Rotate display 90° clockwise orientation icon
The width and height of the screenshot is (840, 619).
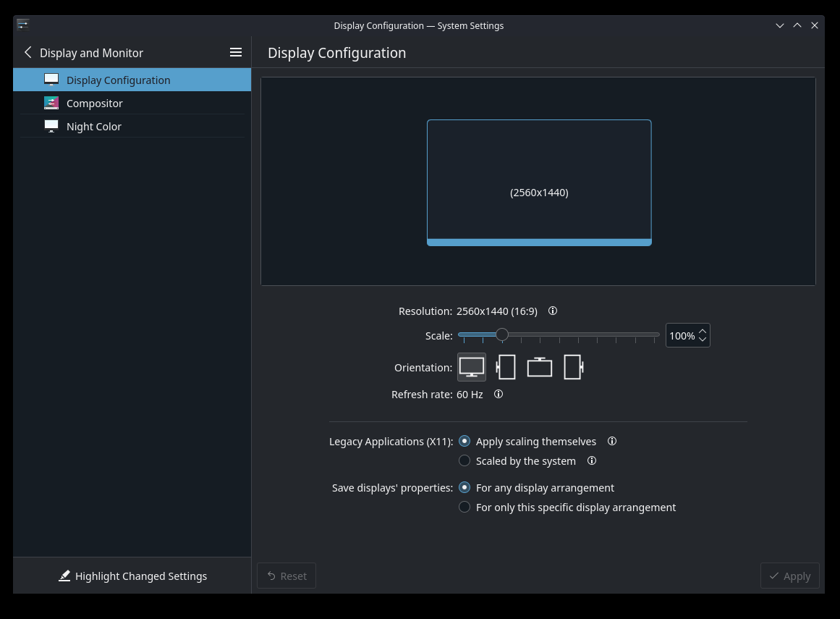pos(573,367)
